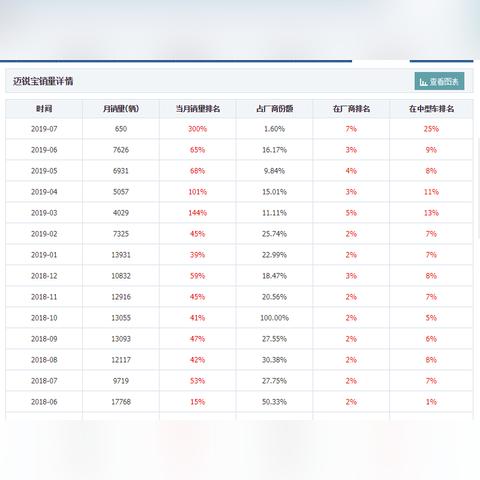Click the red 144% value in 2019-03 row

[x=198, y=213]
